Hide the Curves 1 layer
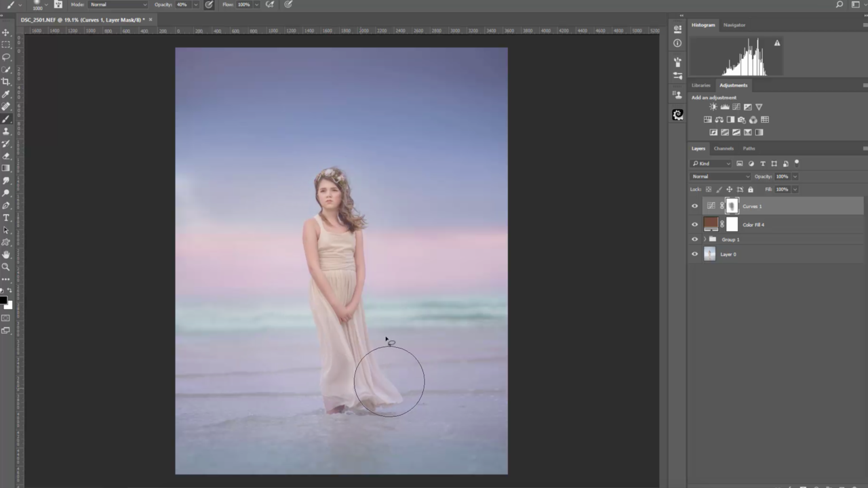The width and height of the screenshot is (868, 488). (694, 206)
